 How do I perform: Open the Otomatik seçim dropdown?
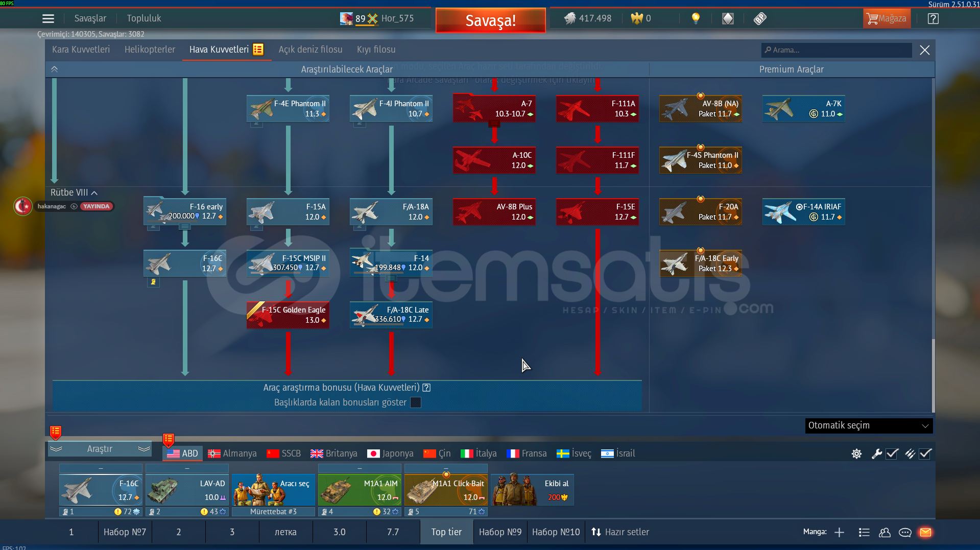(869, 425)
